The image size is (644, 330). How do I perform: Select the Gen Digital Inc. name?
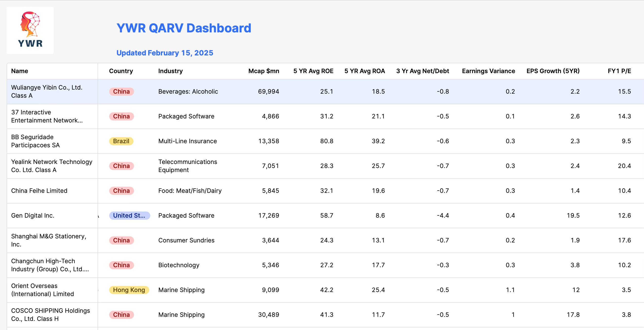coord(33,216)
